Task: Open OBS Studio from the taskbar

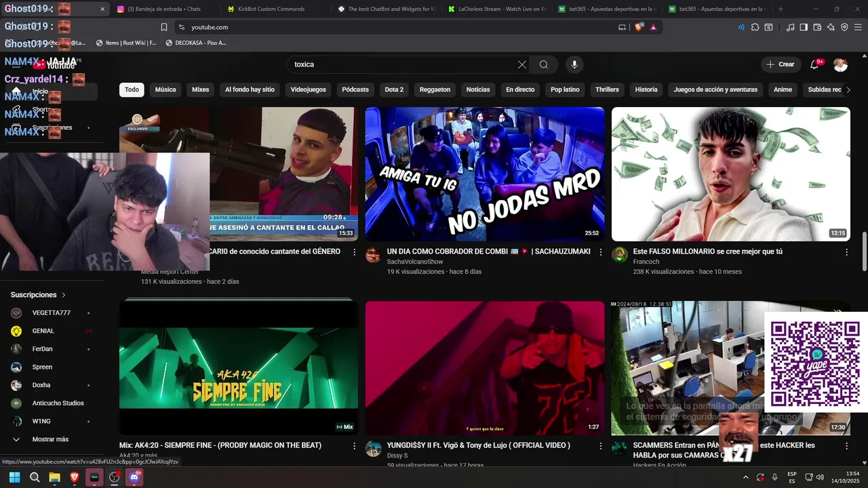Action: tap(115, 477)
